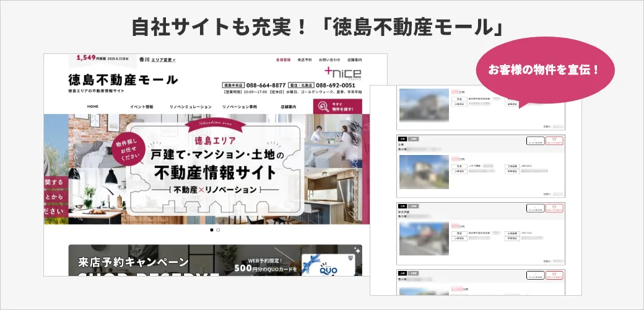Click the phone number 088-664-8877

pyautogui.click(x=266, y=86)
